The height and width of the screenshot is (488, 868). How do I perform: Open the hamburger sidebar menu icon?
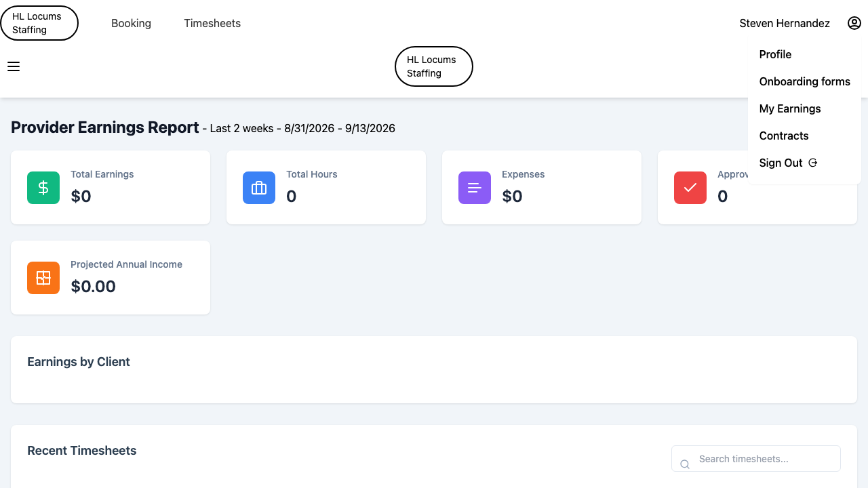(x=14, y=66)
